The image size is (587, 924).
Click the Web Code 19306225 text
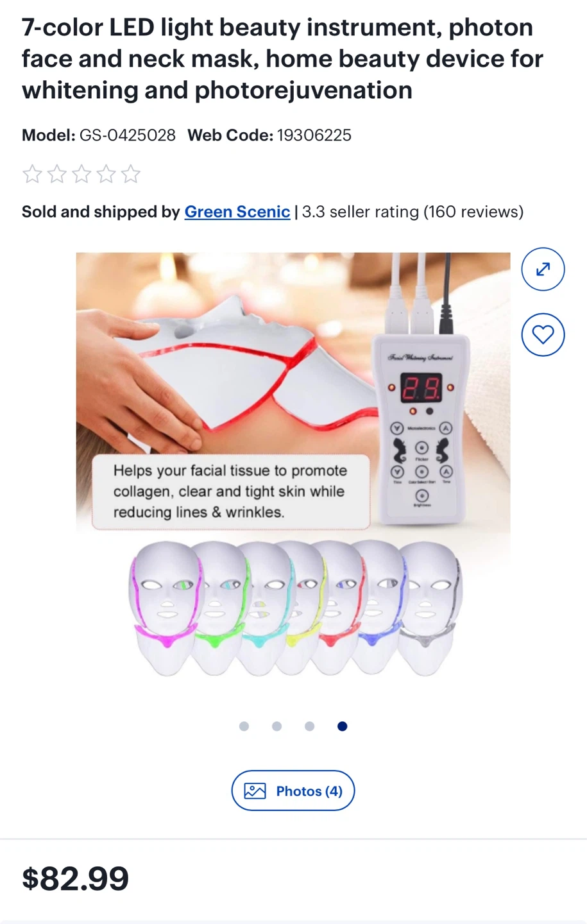tap(269, 135)
